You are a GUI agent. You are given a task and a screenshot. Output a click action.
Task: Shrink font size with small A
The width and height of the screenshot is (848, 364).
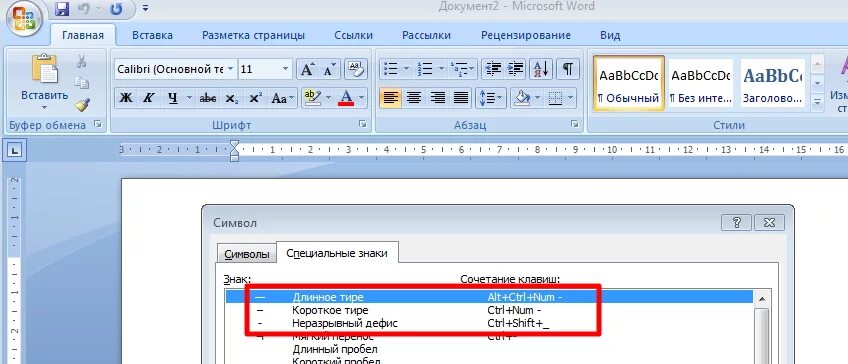click(x=329, y=69)
